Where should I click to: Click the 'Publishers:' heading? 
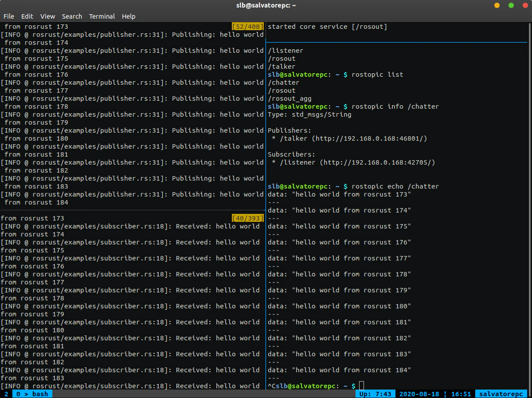[x=289, y=130]
